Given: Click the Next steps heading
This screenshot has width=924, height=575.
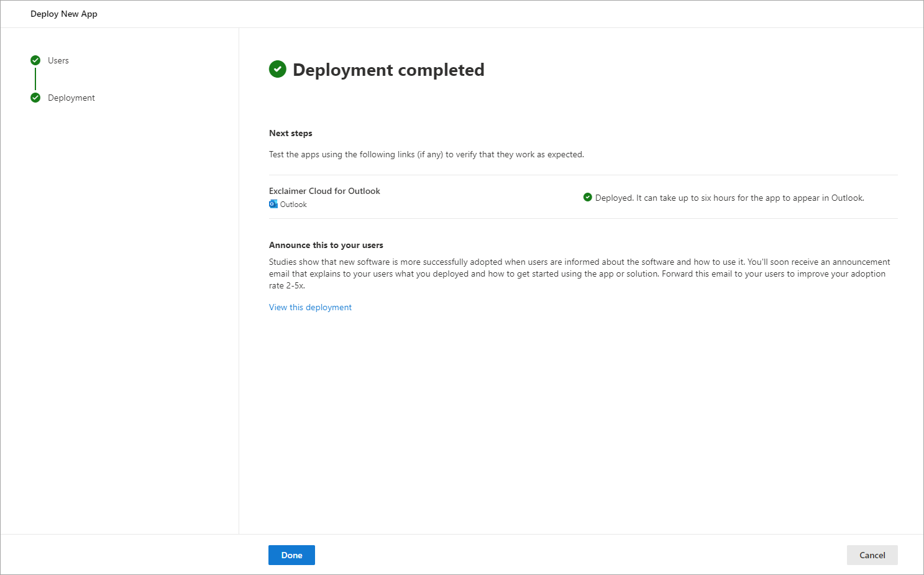Looking at the screenshot, I should [x=291, y=133].
